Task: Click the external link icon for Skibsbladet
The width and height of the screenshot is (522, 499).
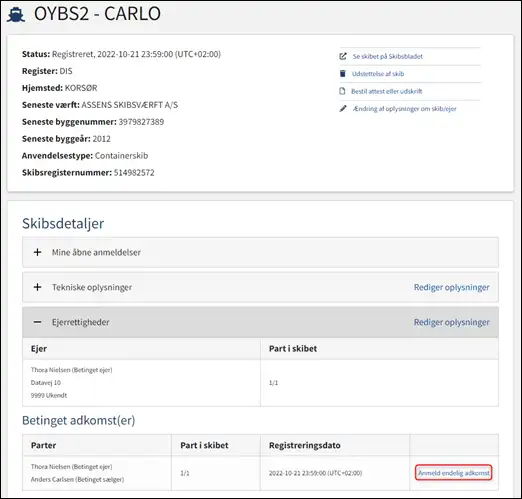Action: click(x=343, y=56)
